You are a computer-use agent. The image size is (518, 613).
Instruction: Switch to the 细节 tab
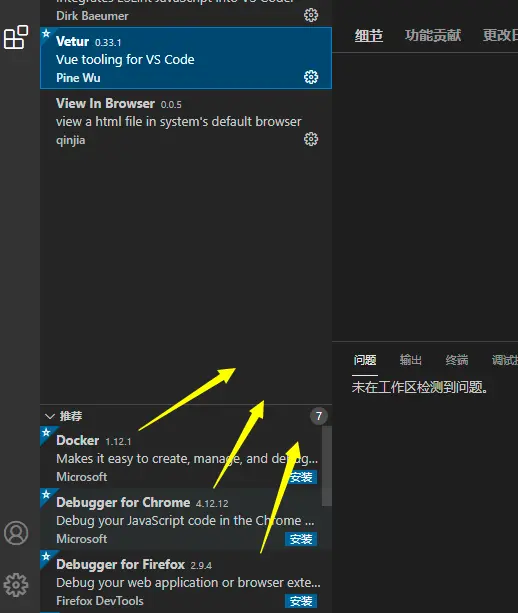pos(369,36)
